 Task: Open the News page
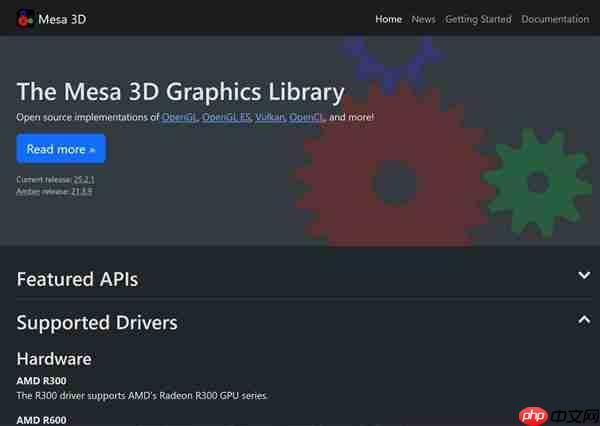tap(423, 19)
